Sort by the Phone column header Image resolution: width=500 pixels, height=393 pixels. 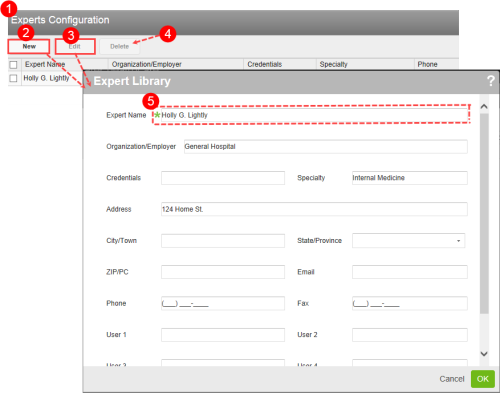[436, 64]
